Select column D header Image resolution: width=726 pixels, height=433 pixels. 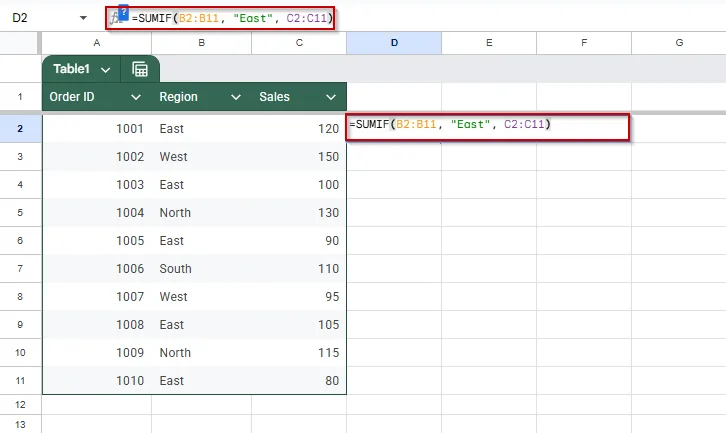pos(394,43)
